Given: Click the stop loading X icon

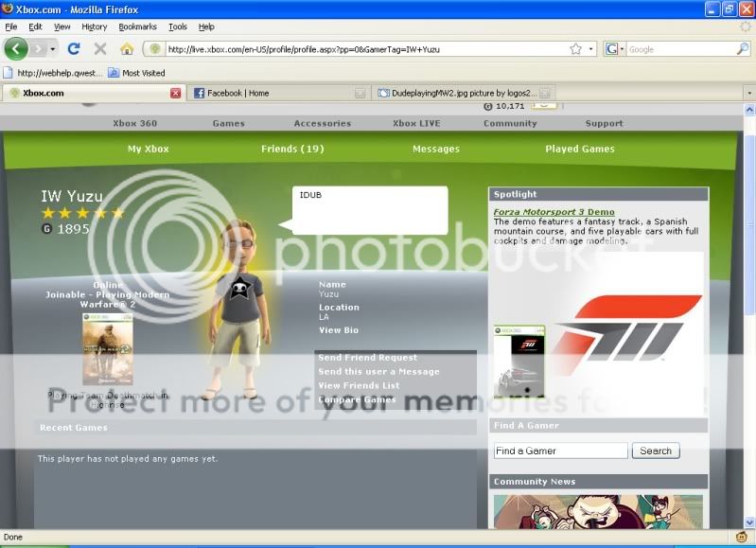Looking at the screenshot, I should click(x=100, y=48).
